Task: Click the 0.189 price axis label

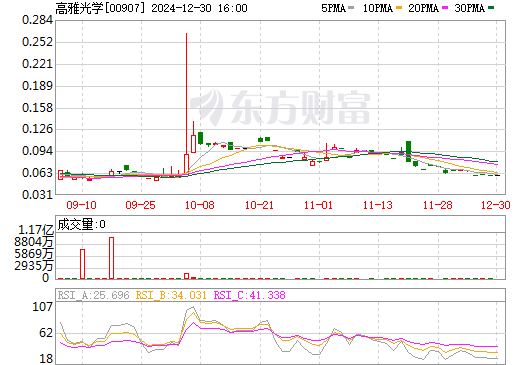Action: tap(37, 86)
